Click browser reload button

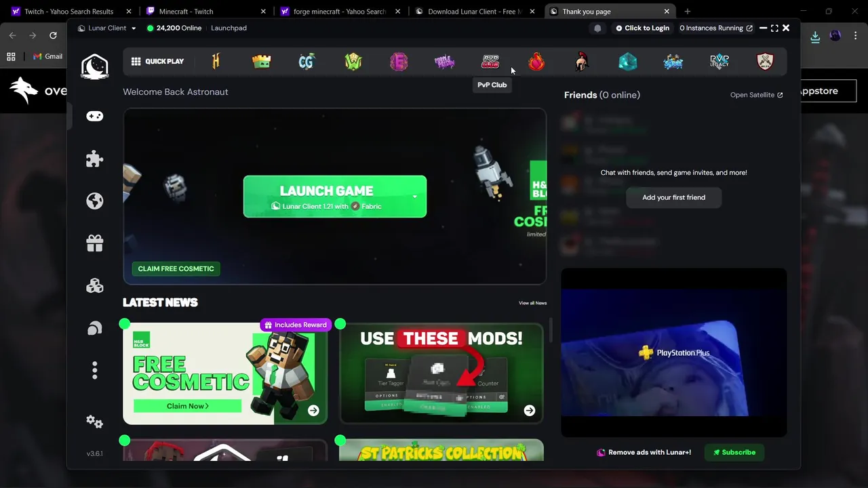coord(53,35)
